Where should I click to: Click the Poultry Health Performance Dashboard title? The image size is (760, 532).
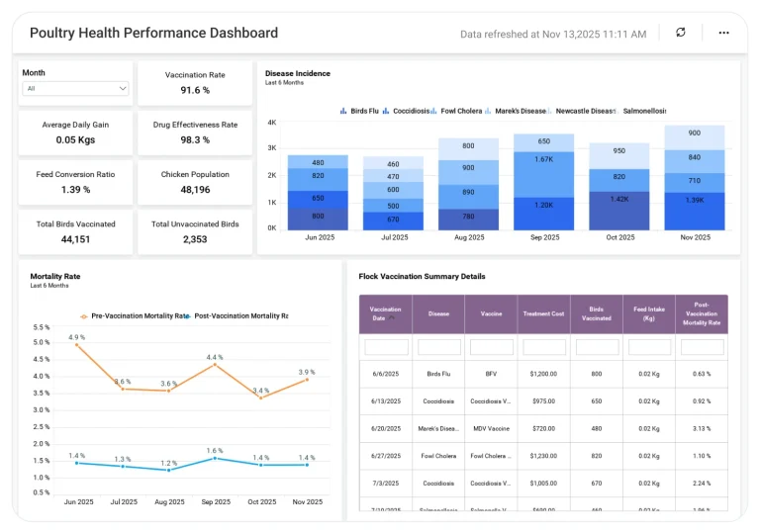pos(153,33)
